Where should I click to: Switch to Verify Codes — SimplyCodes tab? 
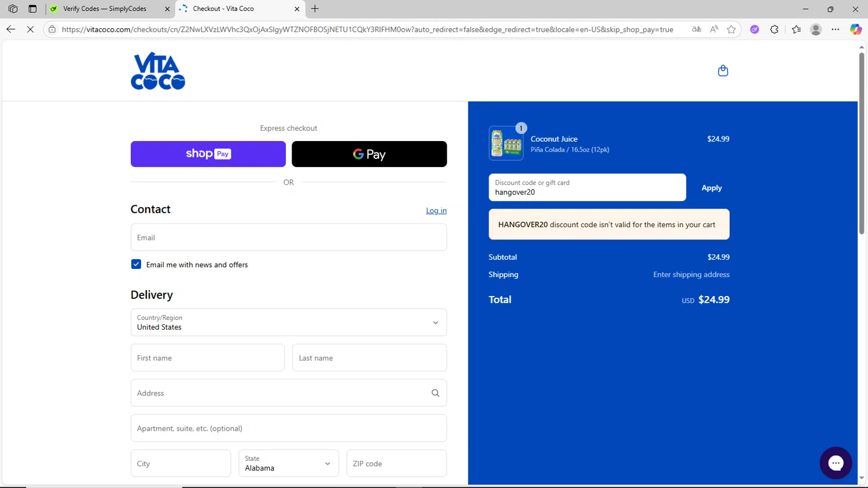coord(110,9)
